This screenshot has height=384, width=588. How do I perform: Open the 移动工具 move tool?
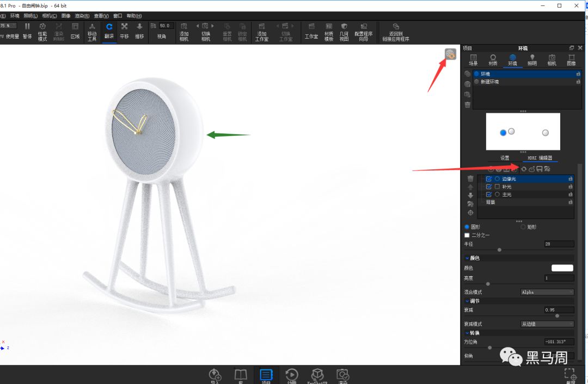(x=92, y=32)
